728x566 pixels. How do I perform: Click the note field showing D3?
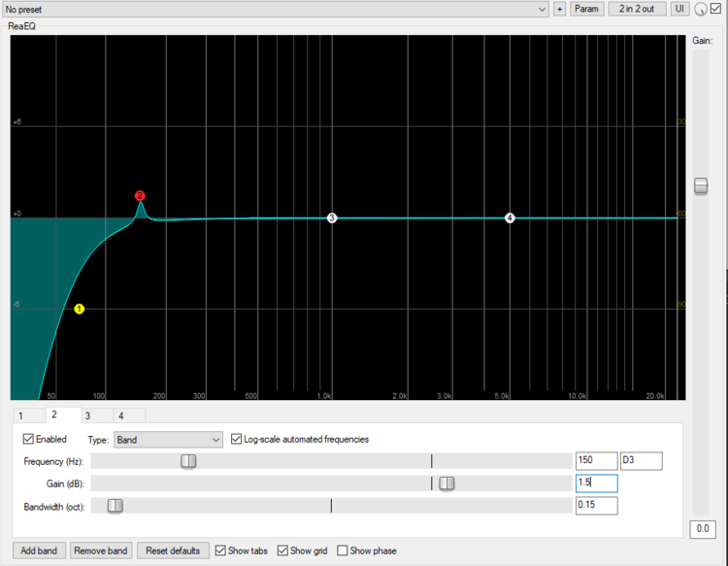point(642,460)
